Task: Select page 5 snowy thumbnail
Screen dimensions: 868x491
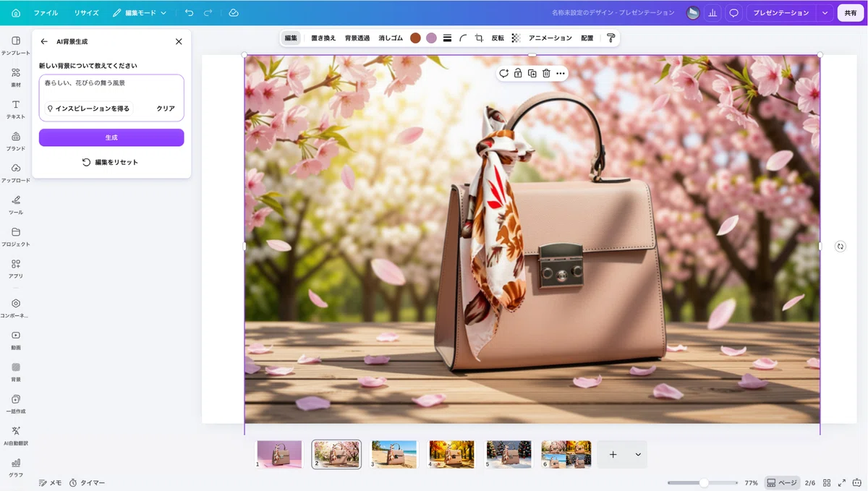Action: (509, 454)
